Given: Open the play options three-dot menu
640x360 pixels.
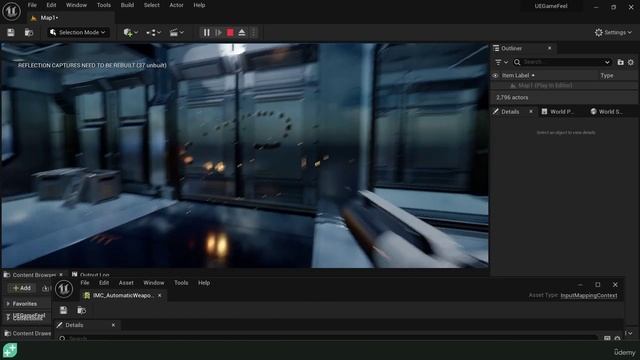Looking at the screenshot, I should tap(253, 32).
